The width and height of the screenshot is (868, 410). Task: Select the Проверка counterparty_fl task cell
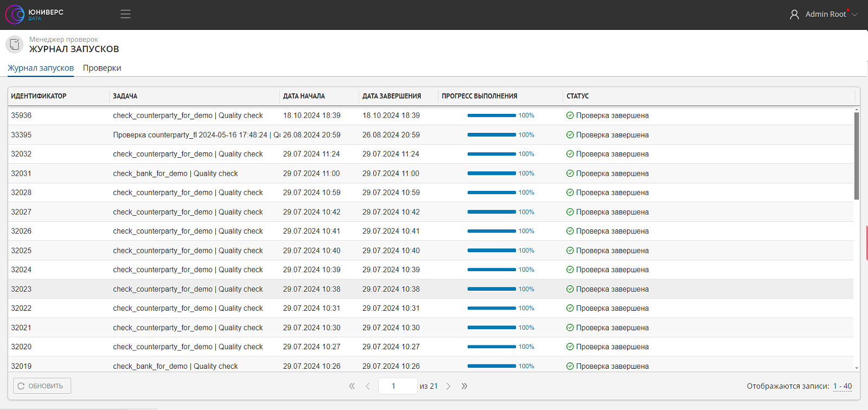194,135
